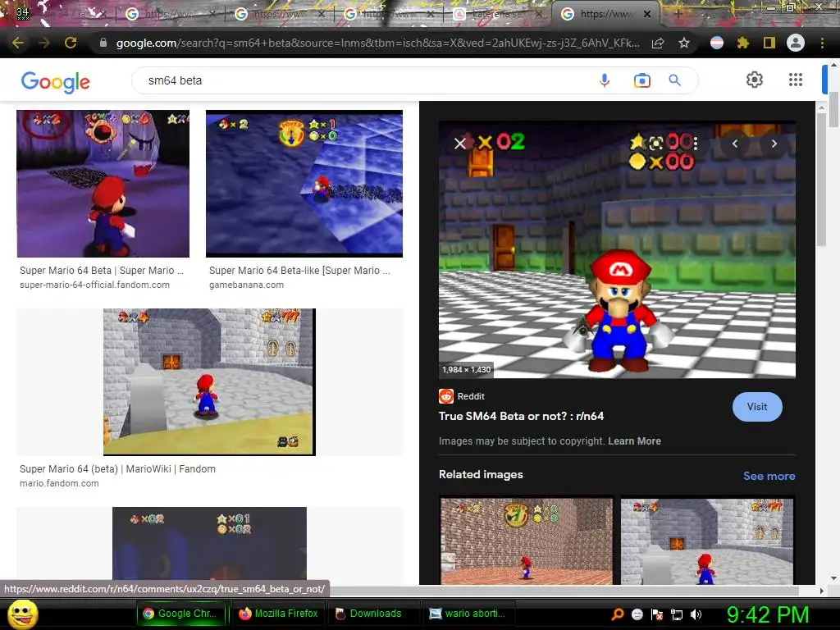Open the striped flag extension icon

click(x=717, y=43)
